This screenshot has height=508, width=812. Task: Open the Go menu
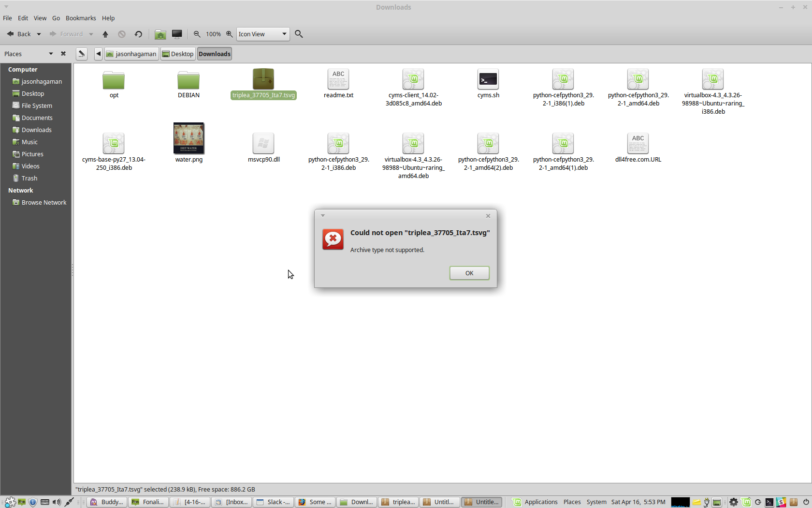point(56,18)
